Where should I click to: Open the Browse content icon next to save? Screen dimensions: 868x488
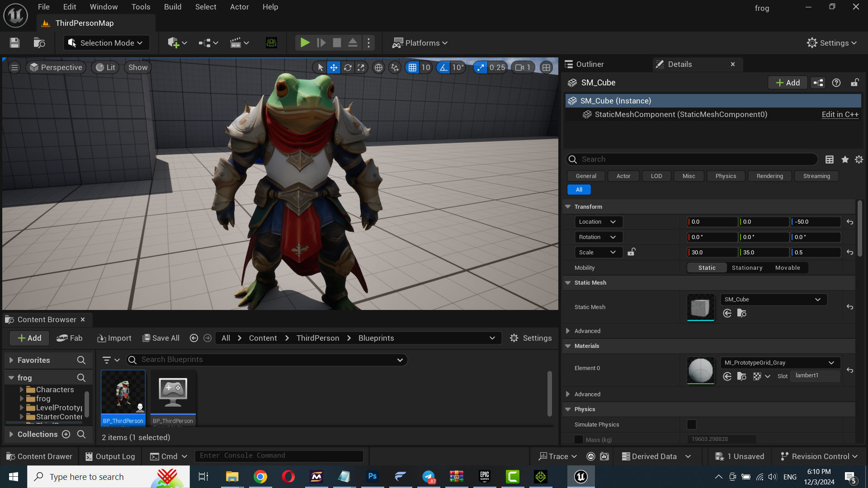tap(39, 43)
